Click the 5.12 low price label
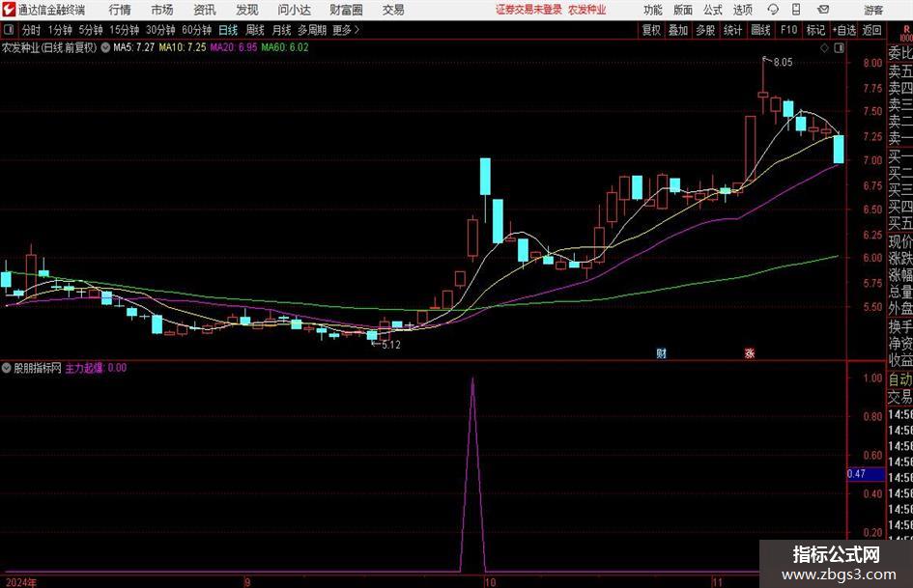This screenshot has width=913, height=588. pos(390,345)
